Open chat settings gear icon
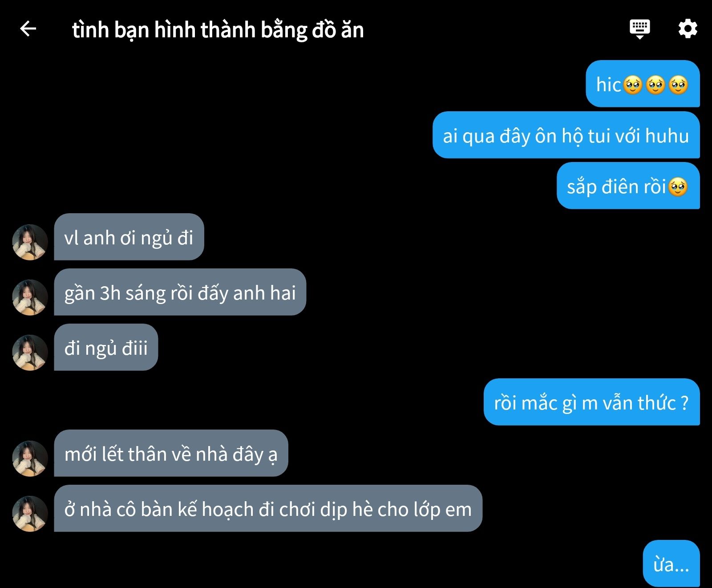Viewport: 712px width, 588px height. point(688,29)
